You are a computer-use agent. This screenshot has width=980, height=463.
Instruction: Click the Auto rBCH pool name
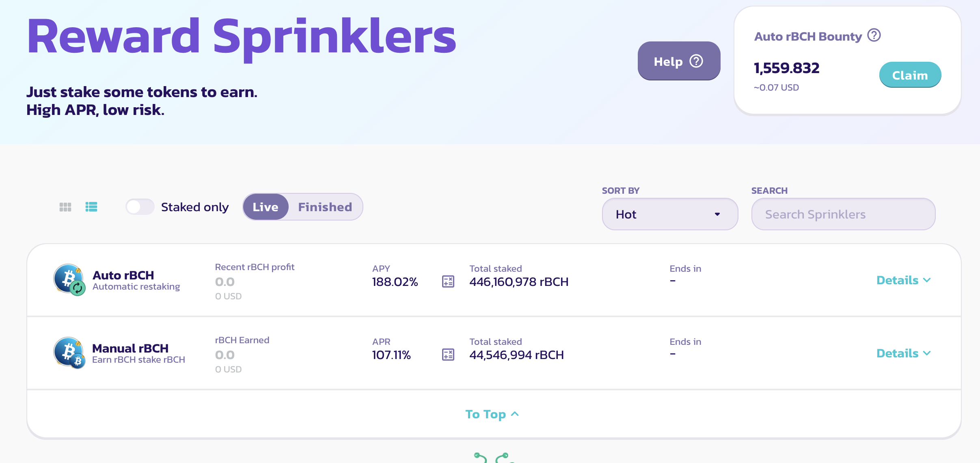click(123, 275)
